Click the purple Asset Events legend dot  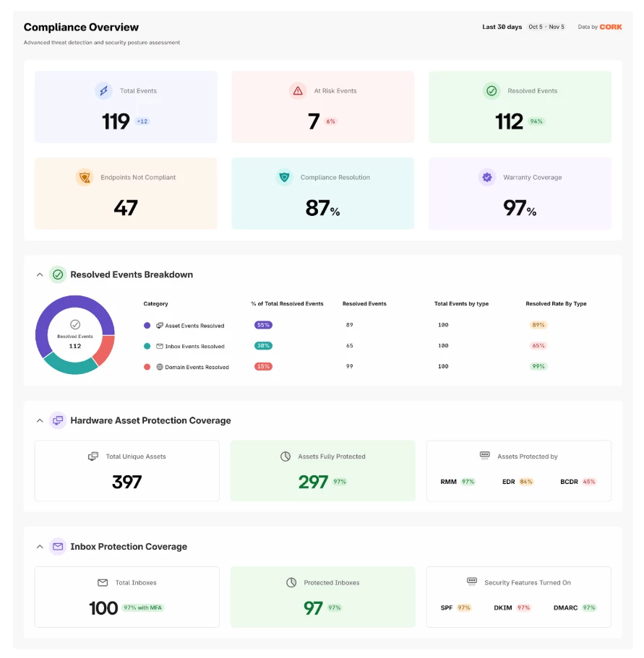coord(147,325)
